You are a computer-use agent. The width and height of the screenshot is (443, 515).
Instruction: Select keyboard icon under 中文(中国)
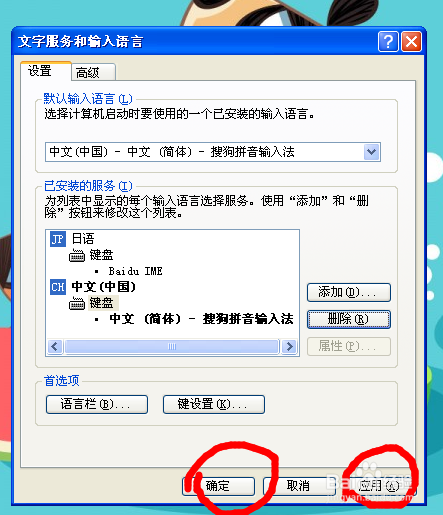[77, 304]
